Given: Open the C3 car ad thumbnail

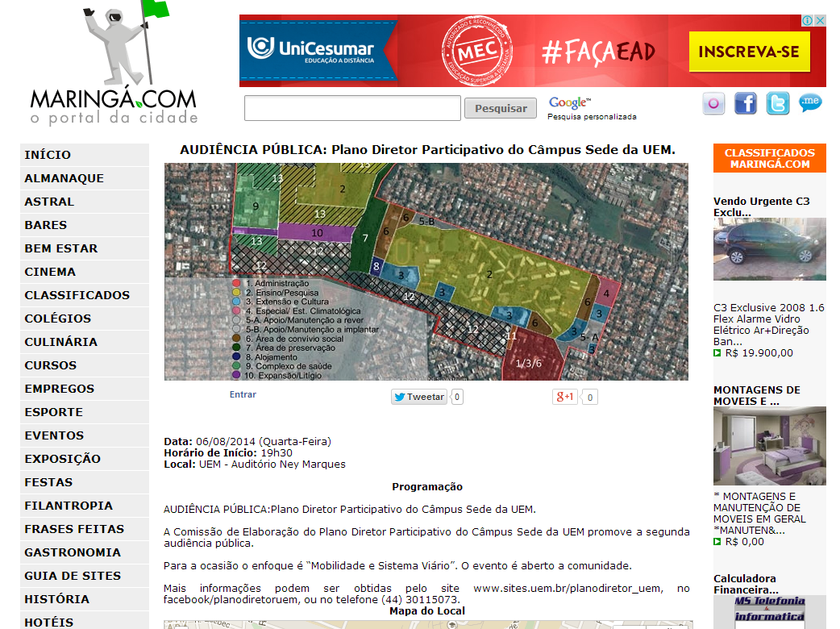Looking at the screenshot, I should tap(769, 249).
